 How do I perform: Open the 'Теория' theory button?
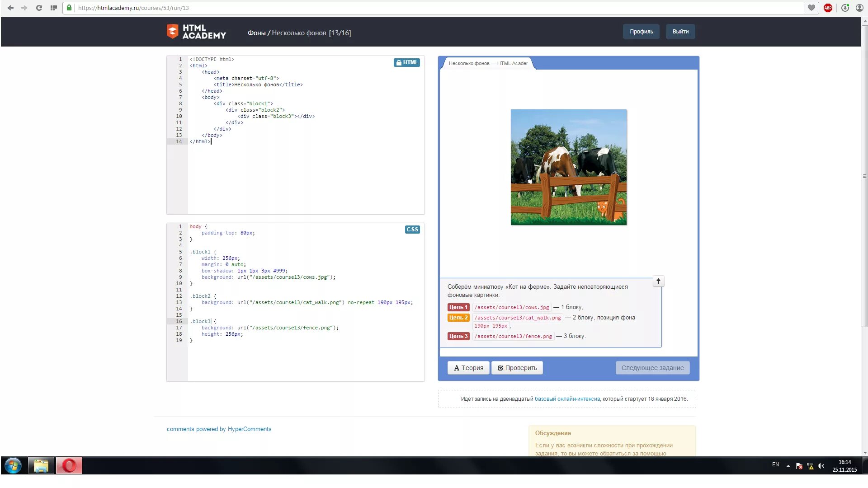[x=468, y=368]
